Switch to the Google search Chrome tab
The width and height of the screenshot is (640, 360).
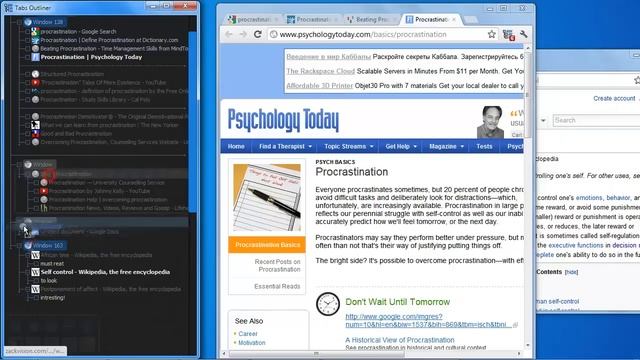(253, 19)
